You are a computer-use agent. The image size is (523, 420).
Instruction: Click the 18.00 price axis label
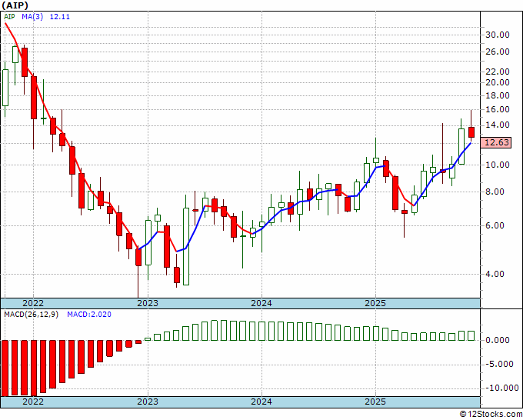tap(497, 95)
